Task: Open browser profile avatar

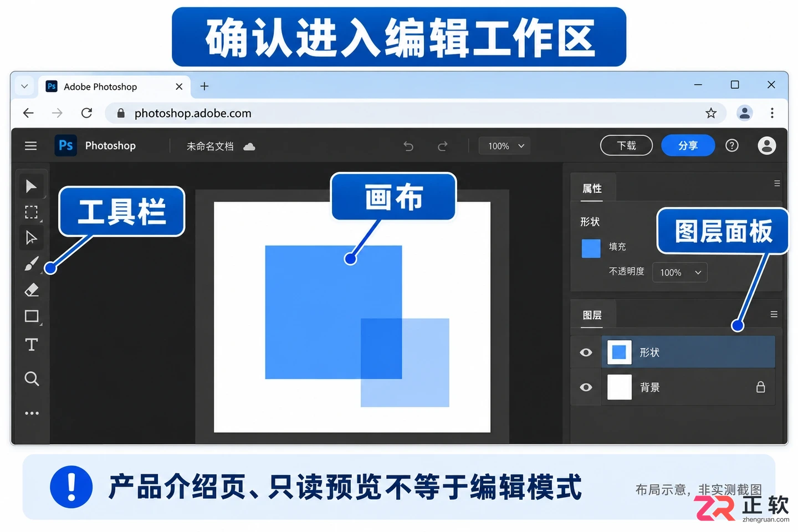Action: click(745, 113)
